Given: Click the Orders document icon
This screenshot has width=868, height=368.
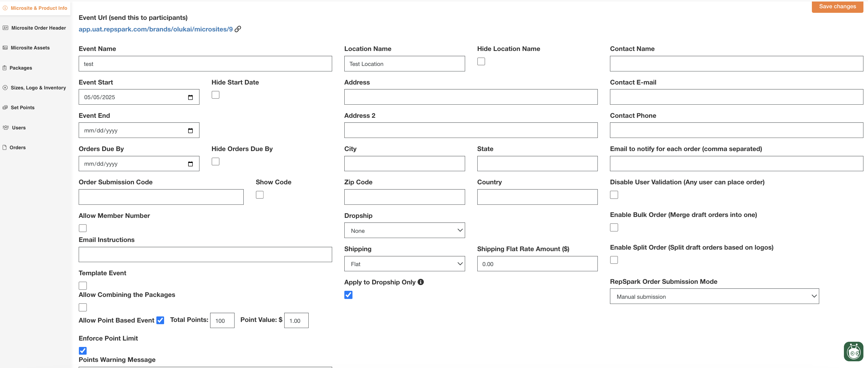Looking at the screenshot, I should pyautogui.click(x=5, y=147).
